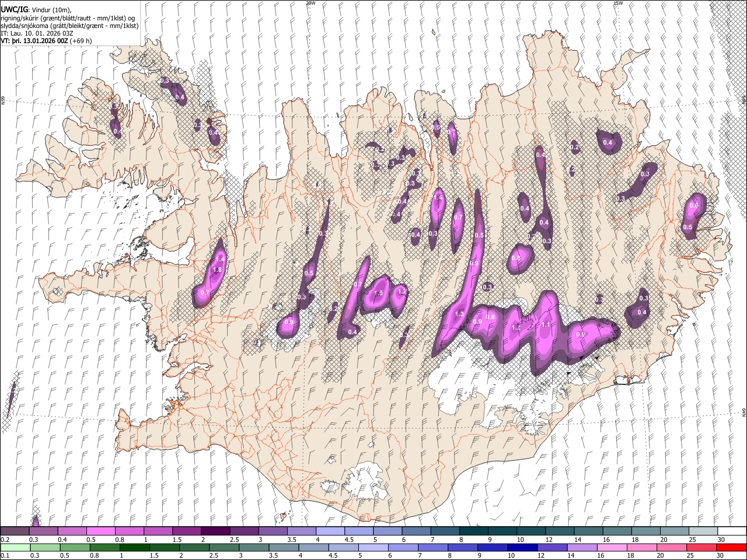
Task: Click the 1.5 snowfall value on the map
Action: coord(378,293)
